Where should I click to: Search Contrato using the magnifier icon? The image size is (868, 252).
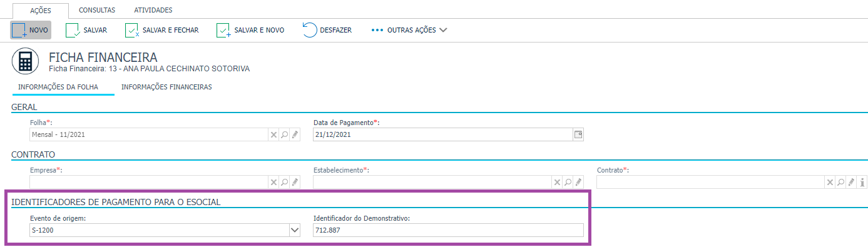pyautogui.click(x=840, y=182)
